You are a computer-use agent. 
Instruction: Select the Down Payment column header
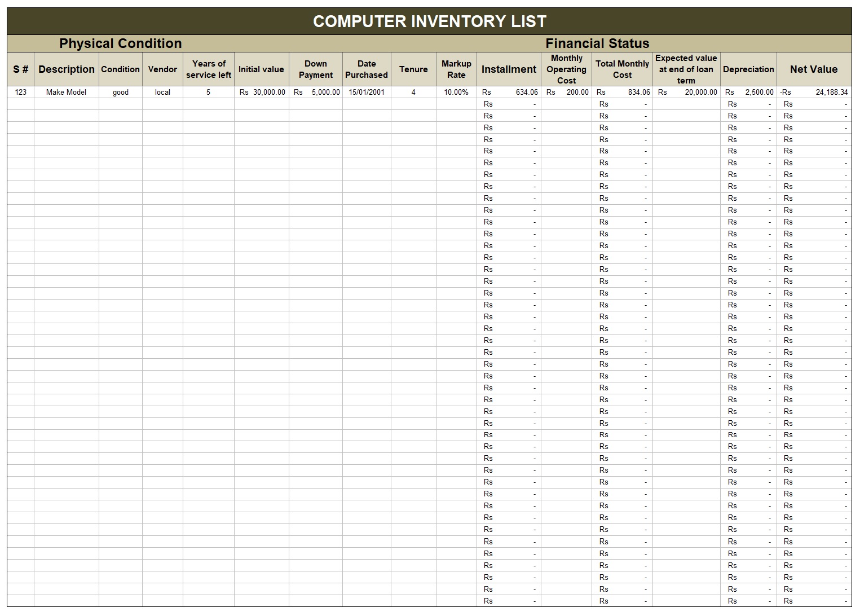[315, 69]
